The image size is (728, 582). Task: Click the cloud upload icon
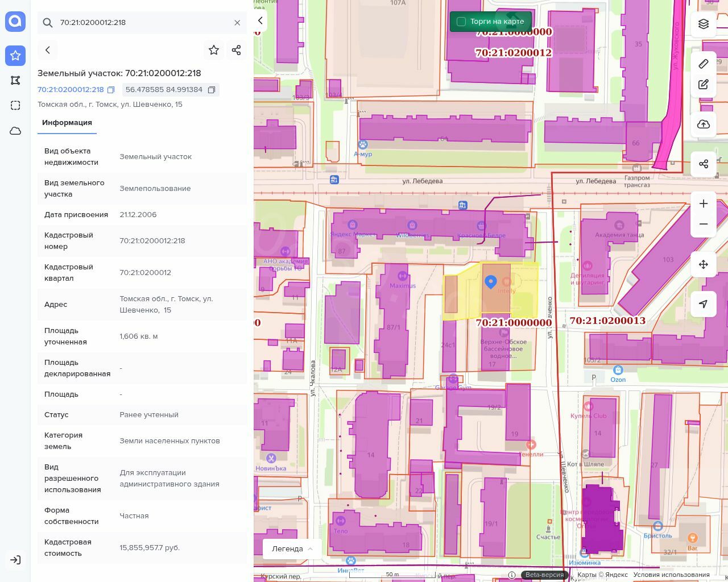(x=704, y=124)
